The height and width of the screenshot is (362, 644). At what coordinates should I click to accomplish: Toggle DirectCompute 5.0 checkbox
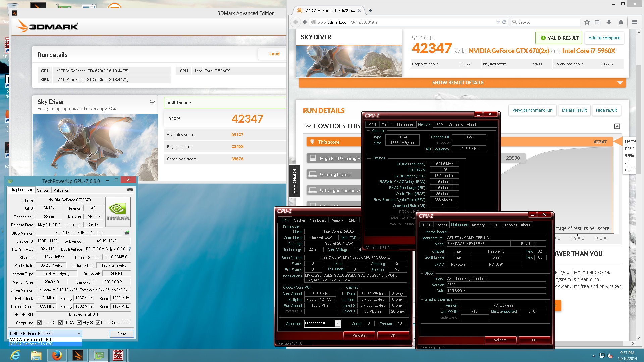click(98, 323)
